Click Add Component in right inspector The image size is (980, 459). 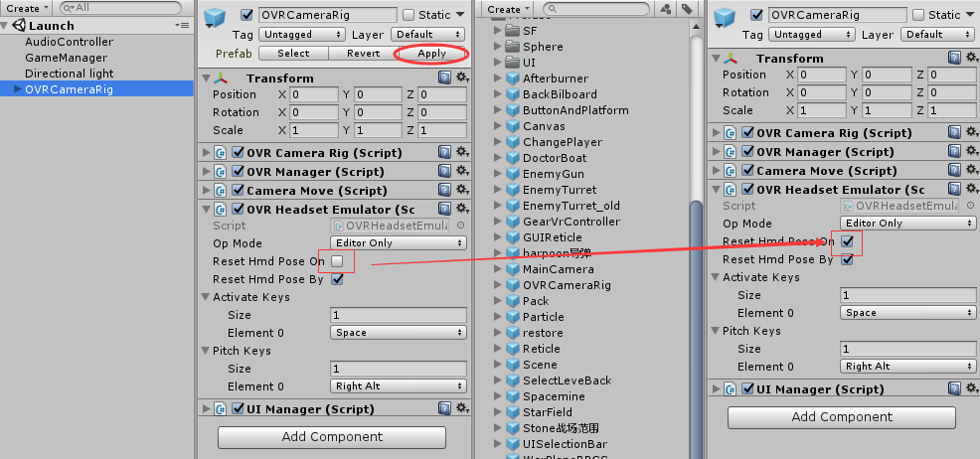[x=842, y=417]
